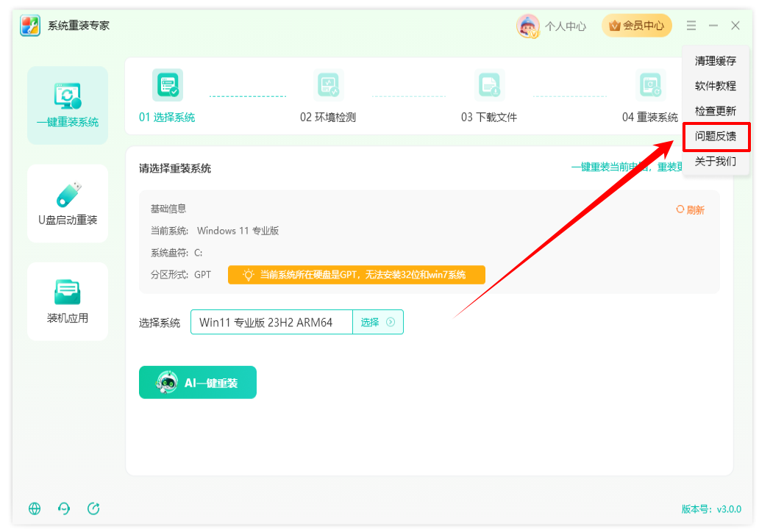Open the 选择 system selection dropdown

pos(377,322)
